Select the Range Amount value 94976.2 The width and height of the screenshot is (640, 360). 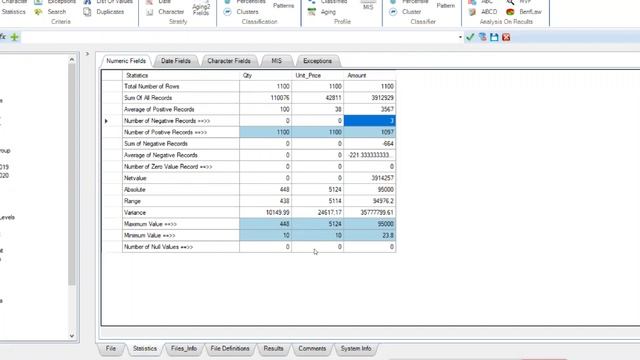point(369,201)
